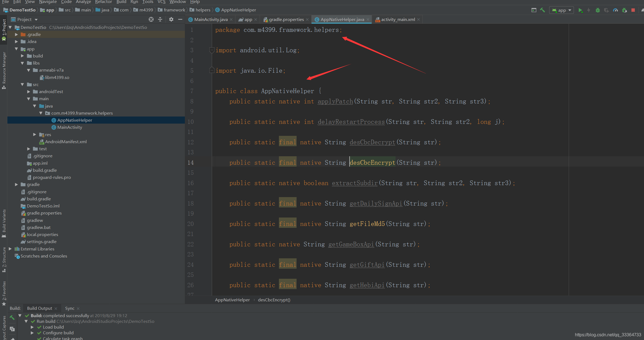Expand the Load build node
The width and height of the screenshot is (644, 340).
pyautogui.click(x=32, y=327)
